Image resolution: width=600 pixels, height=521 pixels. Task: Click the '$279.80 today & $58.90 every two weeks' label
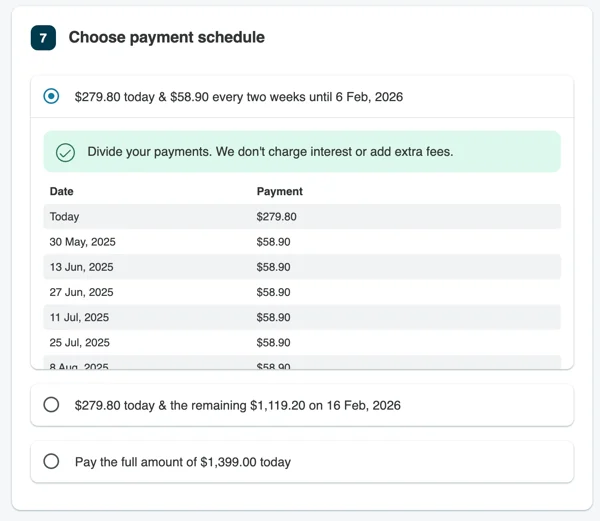click(239, 97)
